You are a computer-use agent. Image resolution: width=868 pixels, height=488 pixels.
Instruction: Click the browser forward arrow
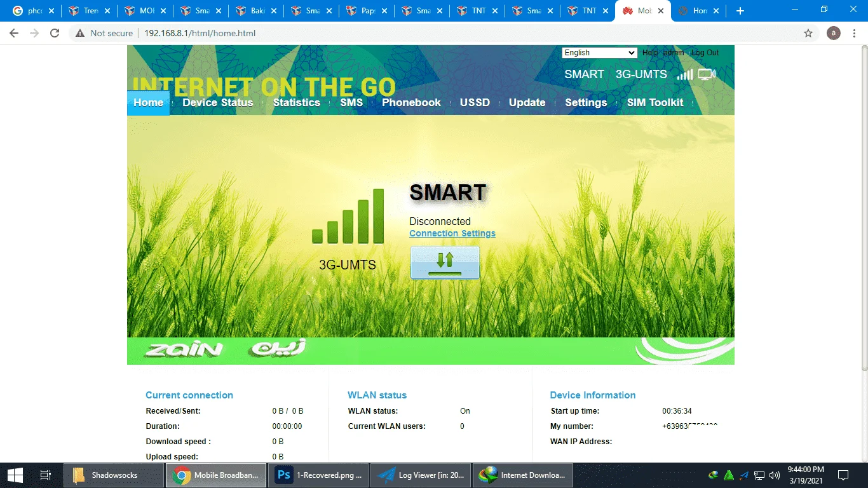tap(34, 33)
